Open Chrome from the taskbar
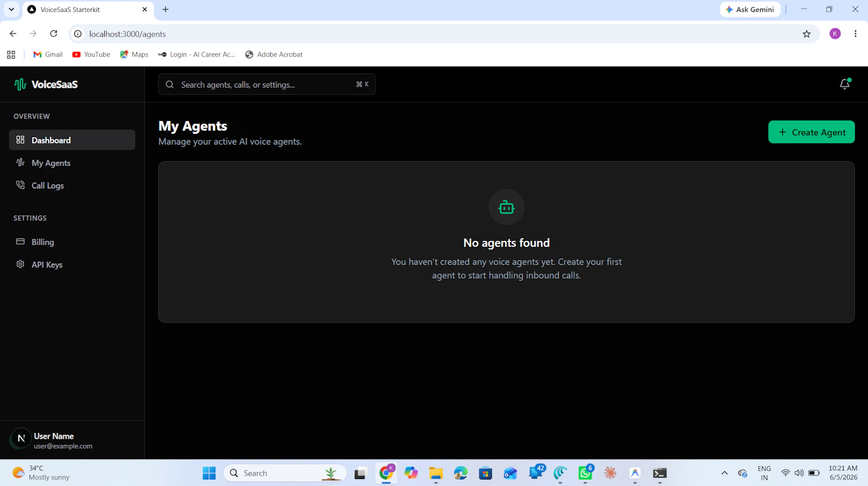 [386, 473]
